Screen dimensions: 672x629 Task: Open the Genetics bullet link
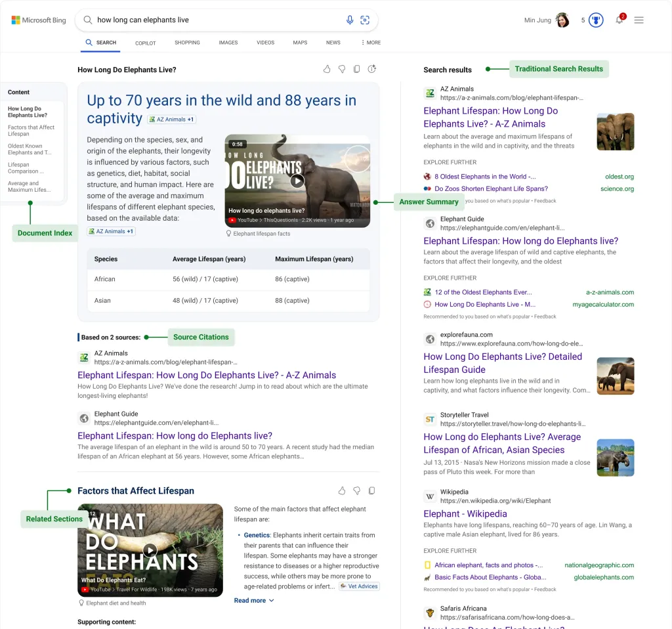(257, 535)
